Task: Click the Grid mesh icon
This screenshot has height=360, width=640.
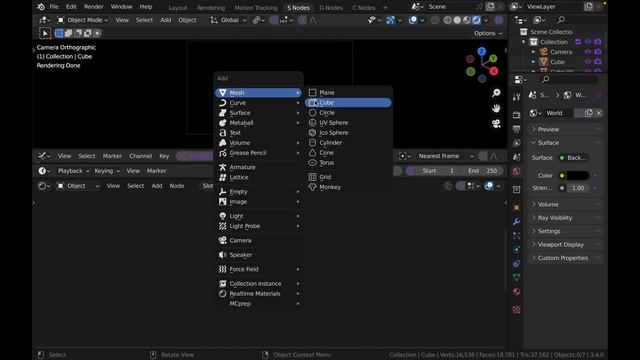Action: coord(313,177)
